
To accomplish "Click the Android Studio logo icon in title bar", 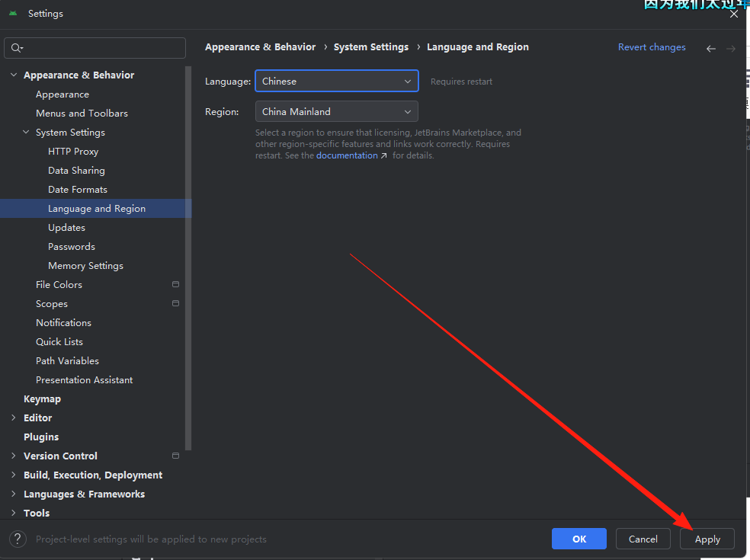I will pyautogui.click(x=13, y=14).
